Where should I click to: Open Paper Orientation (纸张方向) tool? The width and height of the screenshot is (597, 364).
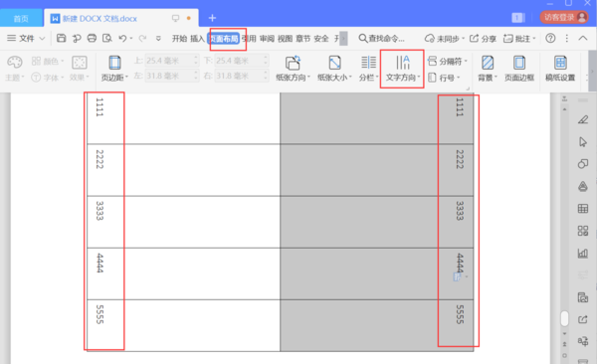coord(293,69)
